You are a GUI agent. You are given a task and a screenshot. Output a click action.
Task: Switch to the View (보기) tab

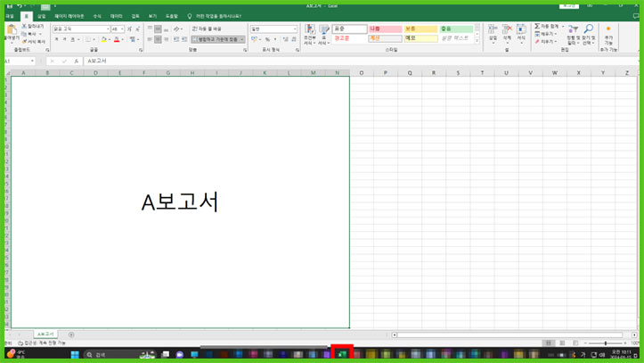(152, 16)
